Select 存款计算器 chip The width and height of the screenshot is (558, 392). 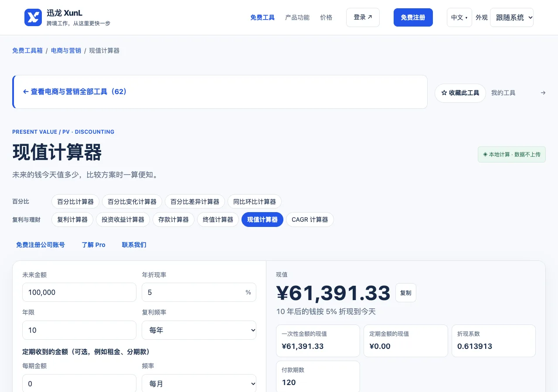click(x=174, y=220)
